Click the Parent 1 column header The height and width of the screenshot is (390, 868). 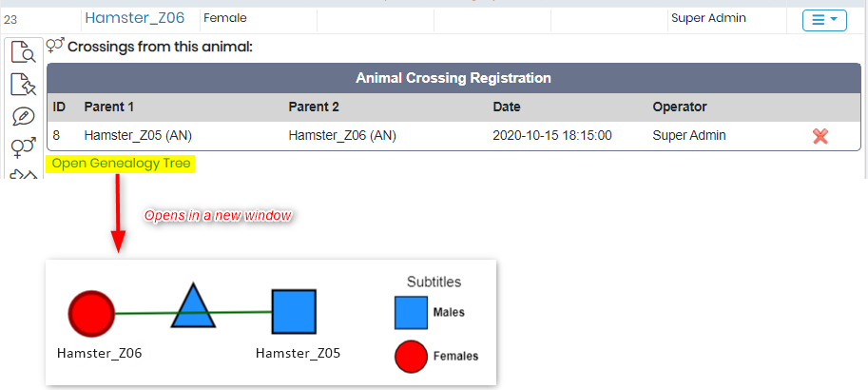coord(109,107)
